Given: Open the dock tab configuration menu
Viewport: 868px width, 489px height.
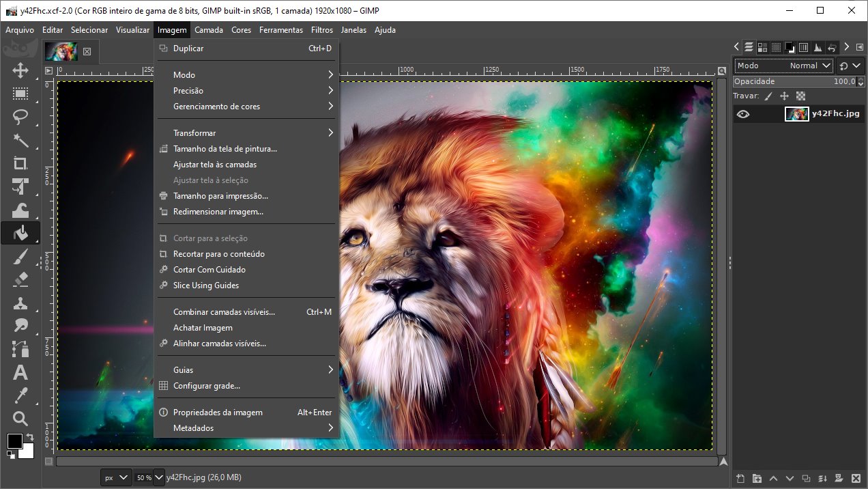Looking at the screenshot, I should pyautogui.click(x=858, y=47).
